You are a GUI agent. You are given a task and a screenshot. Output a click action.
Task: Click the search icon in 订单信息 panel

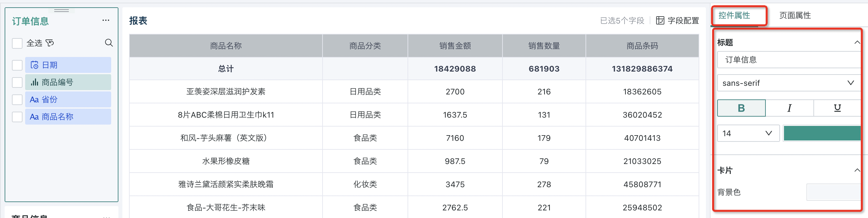click(108, 43)
